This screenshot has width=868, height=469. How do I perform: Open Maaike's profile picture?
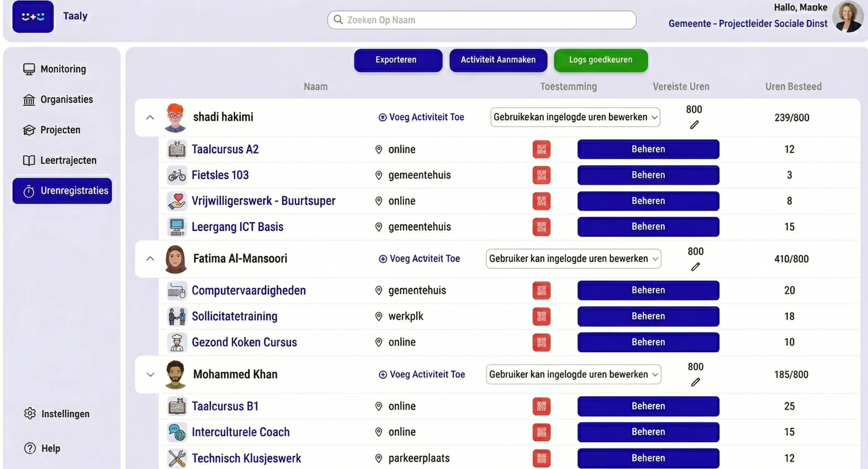(847, 17)
